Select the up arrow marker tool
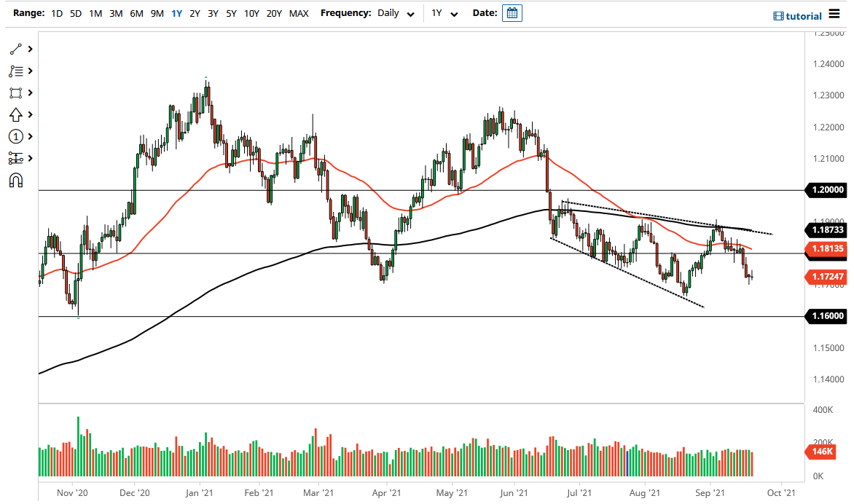This screenshot has height=504, width=854. point(15,115)
